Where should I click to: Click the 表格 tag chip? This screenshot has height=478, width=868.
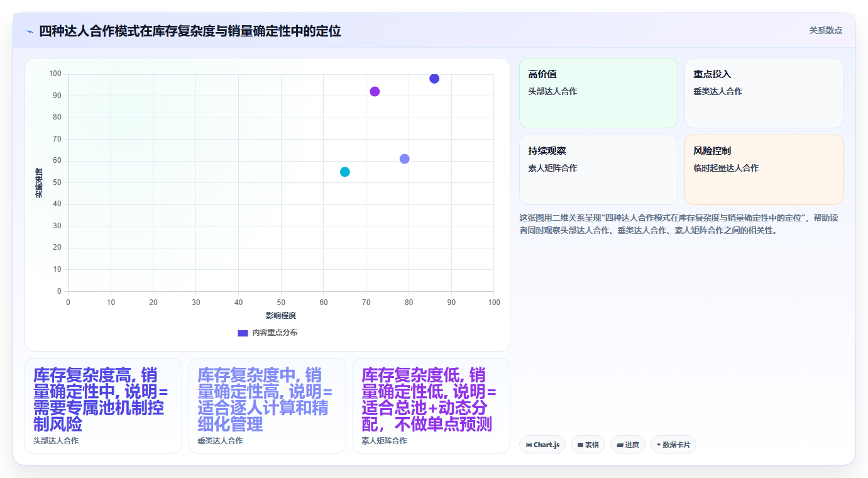588,445
